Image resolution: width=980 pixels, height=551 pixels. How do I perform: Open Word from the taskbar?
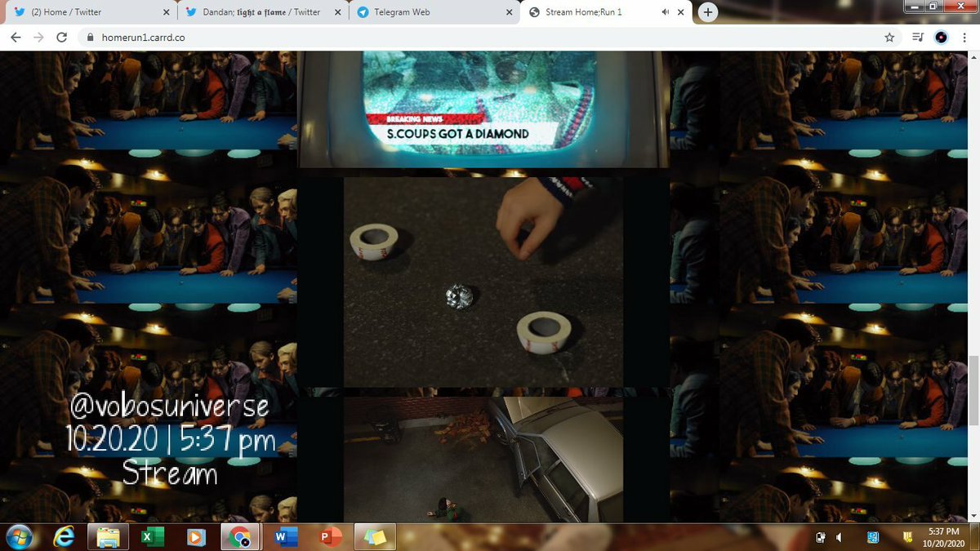point(286,537)
